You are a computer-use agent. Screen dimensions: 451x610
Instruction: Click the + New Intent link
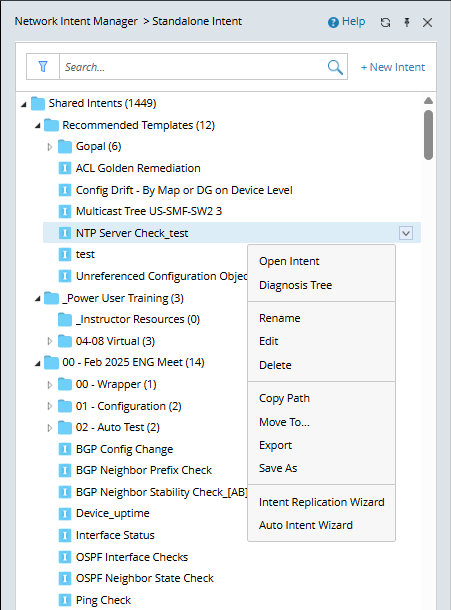393,67
